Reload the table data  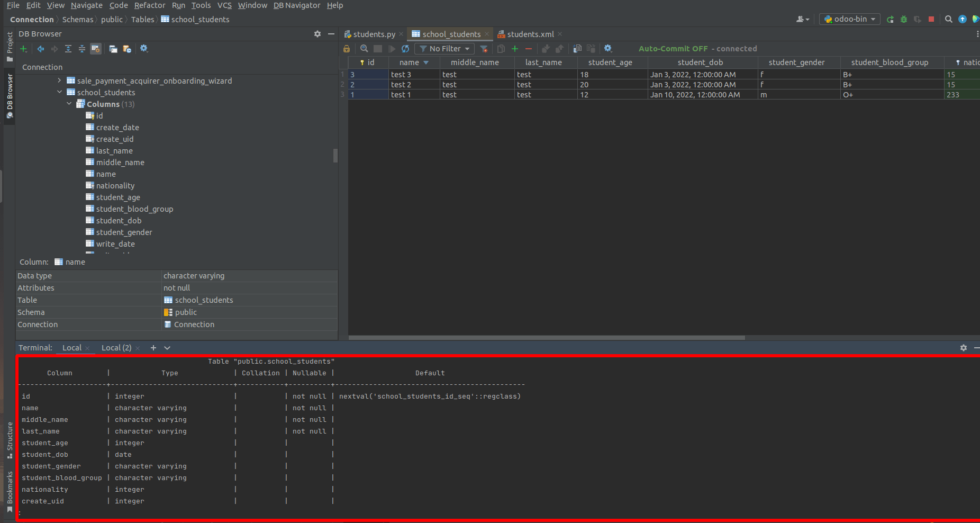pos(405,49)
